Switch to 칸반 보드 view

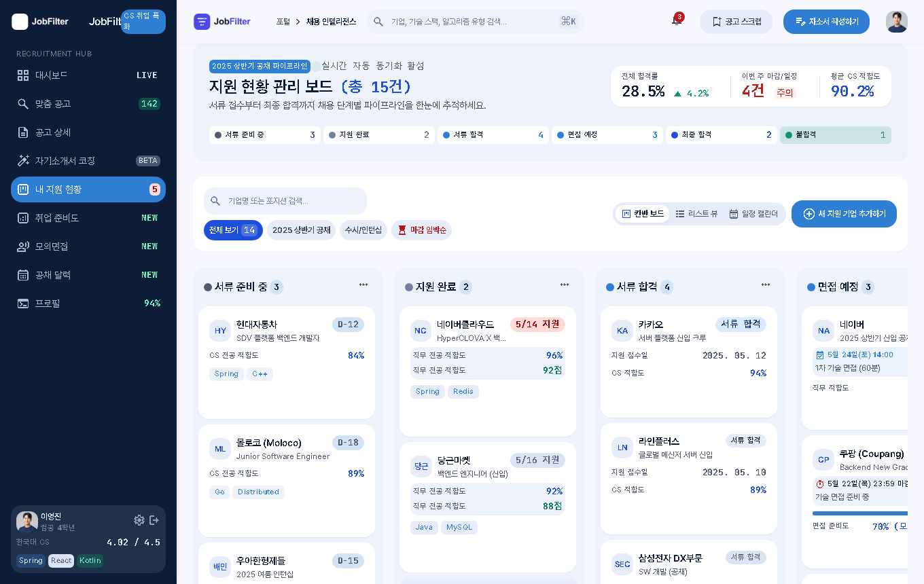643,214
